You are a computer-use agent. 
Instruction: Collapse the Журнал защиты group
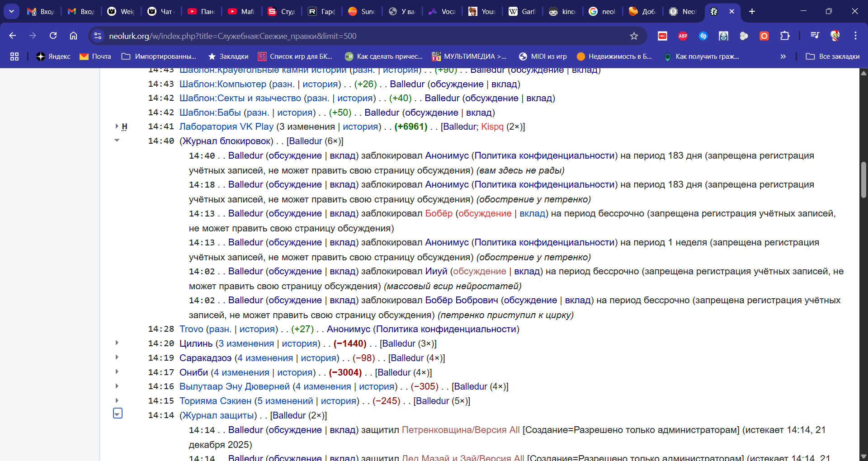tap(118, 414)
